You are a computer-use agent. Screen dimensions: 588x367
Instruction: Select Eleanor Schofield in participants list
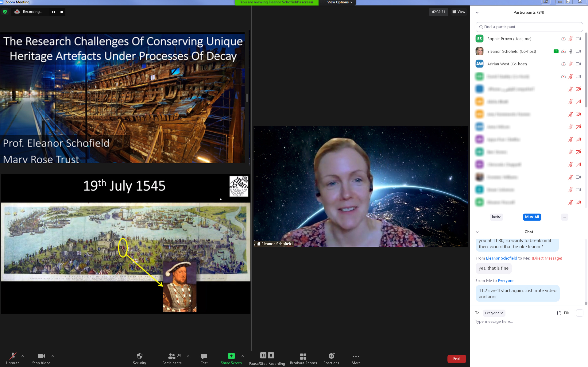click(511, 51)
